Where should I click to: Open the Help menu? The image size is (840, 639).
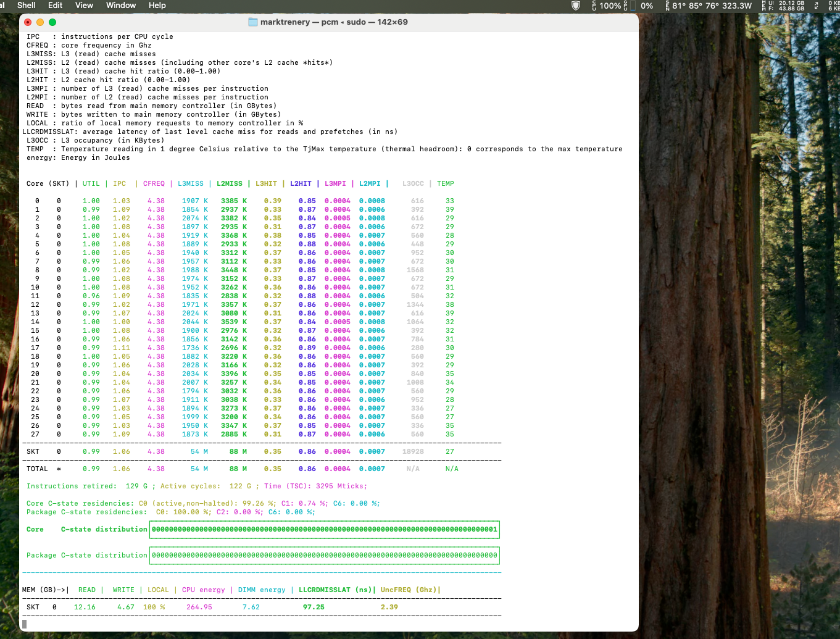[157, 6]
